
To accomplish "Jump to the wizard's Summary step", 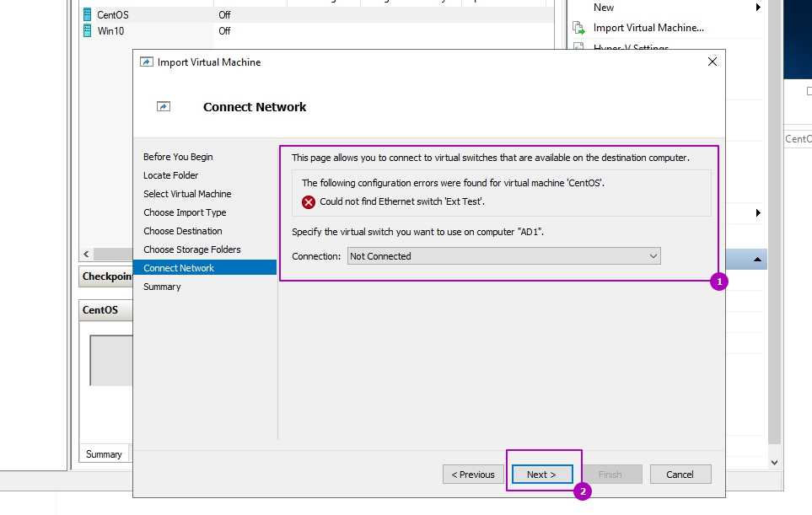I will click(x=162, y=287).
